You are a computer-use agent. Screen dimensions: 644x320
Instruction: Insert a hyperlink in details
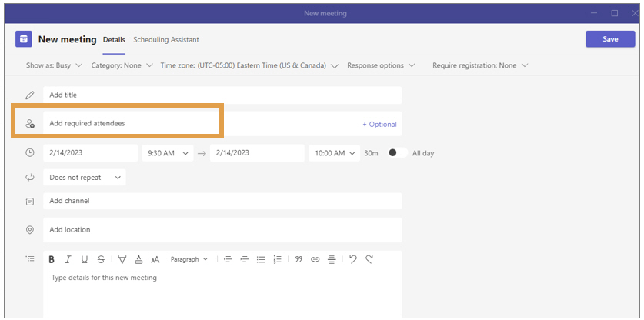pos(315,260)
